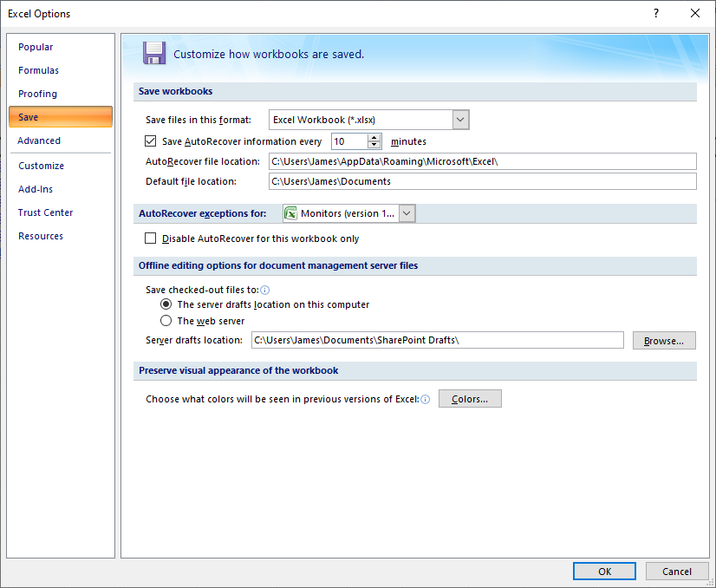Screen dimensions: 716x588
Task: Open the Colors dialog button
Action: [470, 399]
